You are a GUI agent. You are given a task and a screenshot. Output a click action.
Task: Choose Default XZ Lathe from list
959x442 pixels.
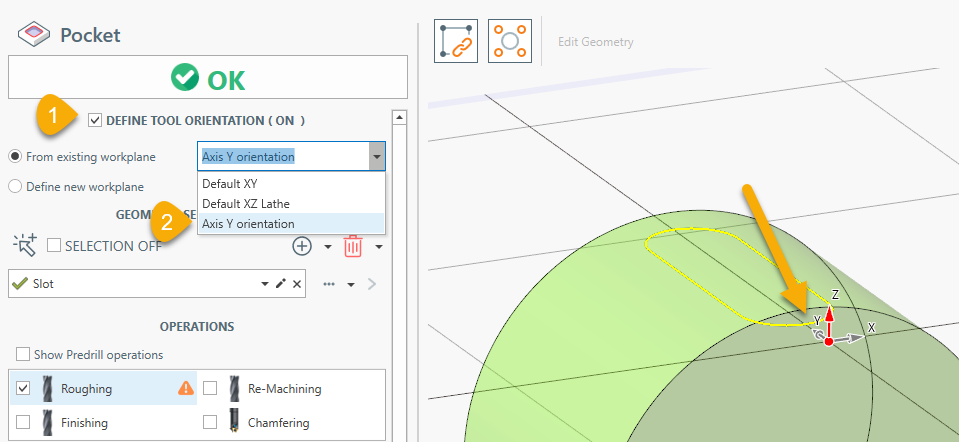(x=246, y=204)
